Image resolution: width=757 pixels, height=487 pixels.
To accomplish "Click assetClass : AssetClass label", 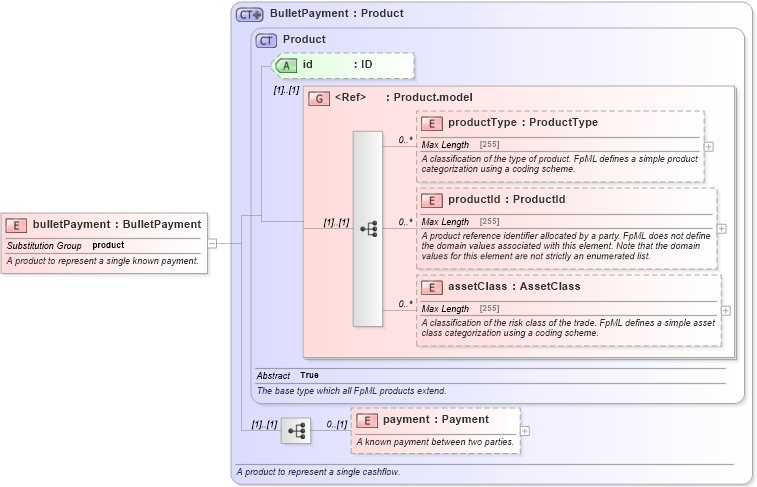I will click(x=514, y=287).
